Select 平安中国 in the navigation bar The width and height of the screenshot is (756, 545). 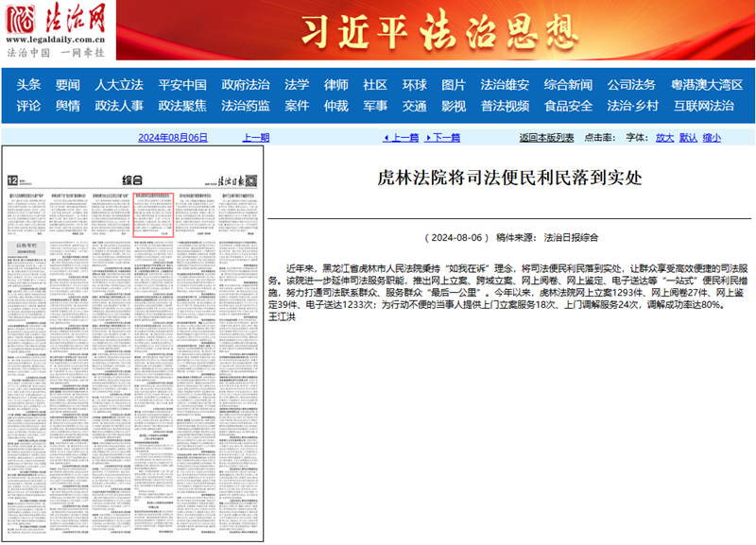coord(182,85)
